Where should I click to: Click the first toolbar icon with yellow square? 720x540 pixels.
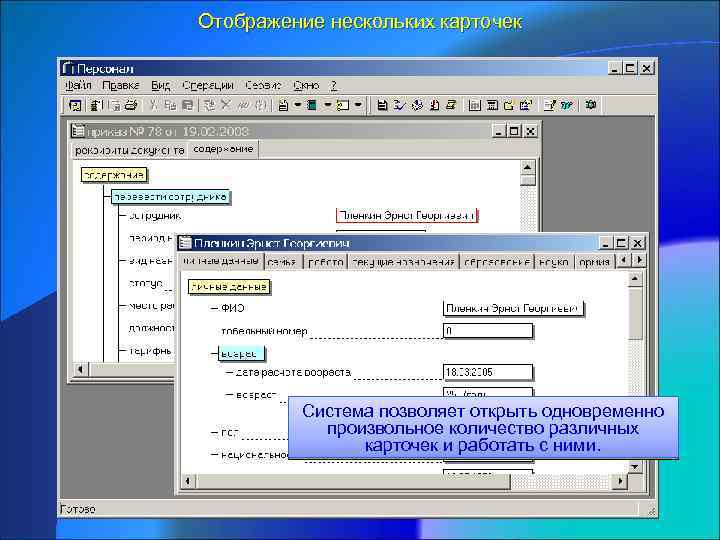75,105
